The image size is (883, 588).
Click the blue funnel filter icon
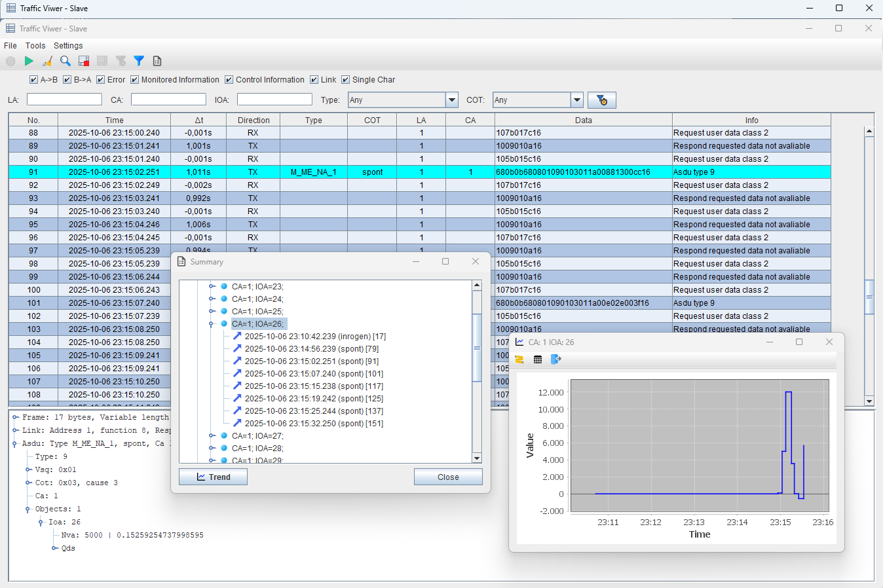click(x=139, y=61)
